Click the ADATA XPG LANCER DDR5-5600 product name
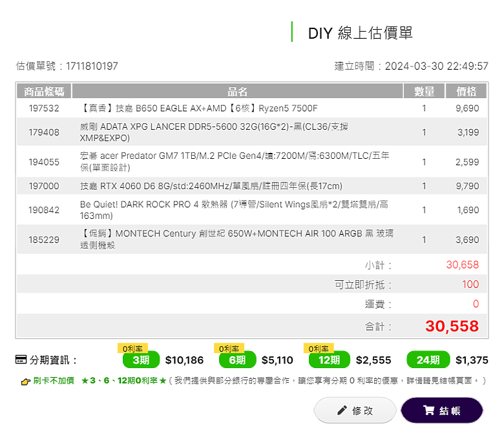 click(214, 132)
